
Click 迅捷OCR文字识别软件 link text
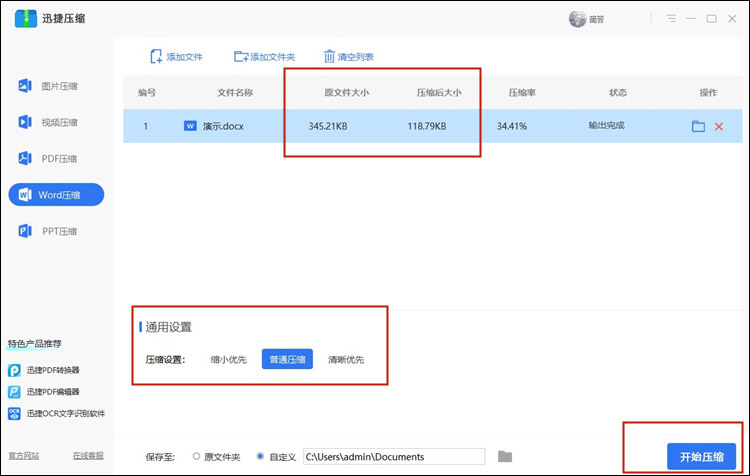coord(66,413)
